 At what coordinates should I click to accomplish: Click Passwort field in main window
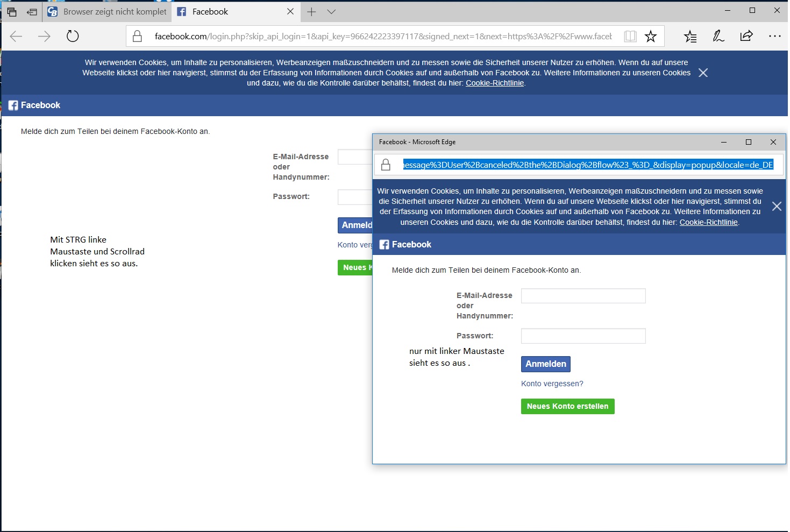point(355,197)
